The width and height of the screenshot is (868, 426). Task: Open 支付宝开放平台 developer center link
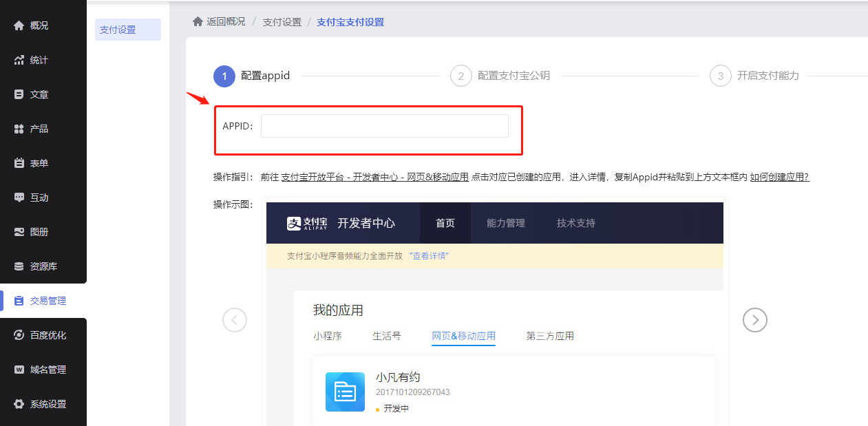tap(375, 177)
